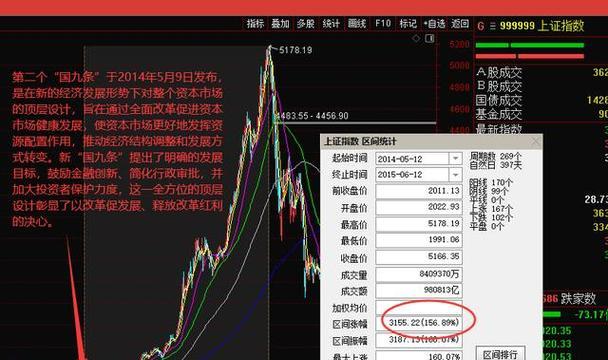The height and width of the screenshot is (360, 608).
Task: Add to watchlist with +自选
Action: pyautogui.click(x=434, y=24)
